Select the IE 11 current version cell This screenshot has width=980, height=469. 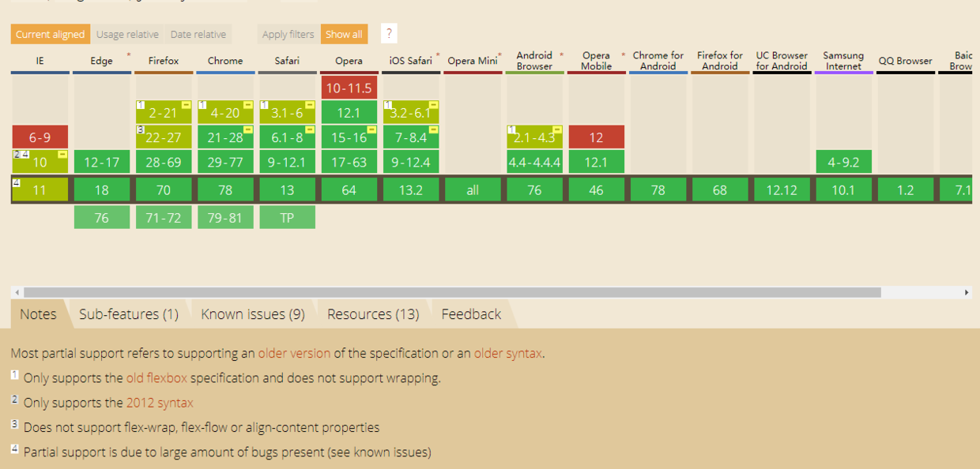40,189
